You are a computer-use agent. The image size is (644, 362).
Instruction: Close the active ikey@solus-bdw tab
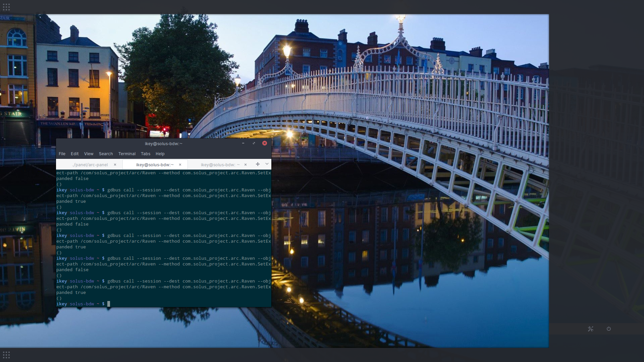pyautogui.click(x=180, y=165)
